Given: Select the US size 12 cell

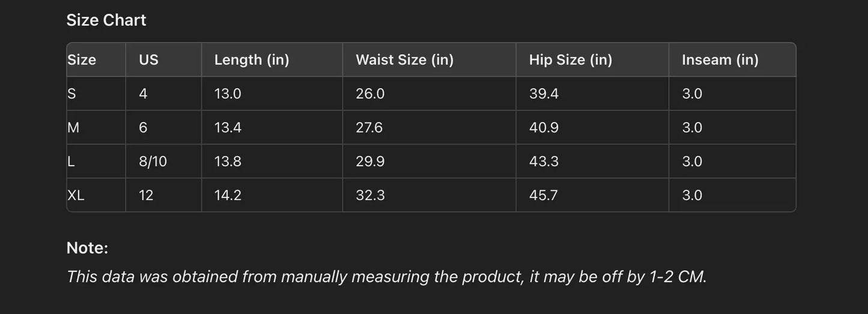Looking at the screenshot, I should 146,195.
